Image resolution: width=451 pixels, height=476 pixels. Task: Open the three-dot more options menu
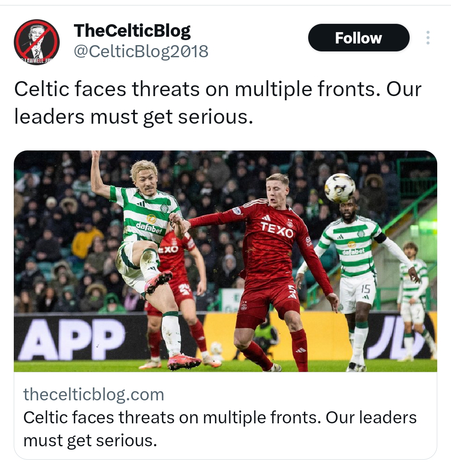[x=428, y=38]
